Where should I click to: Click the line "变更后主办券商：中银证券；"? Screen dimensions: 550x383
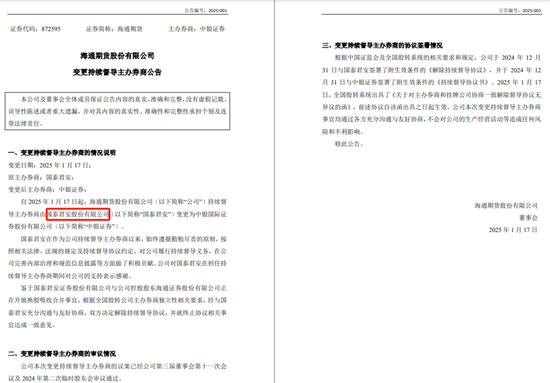(47, 189)
